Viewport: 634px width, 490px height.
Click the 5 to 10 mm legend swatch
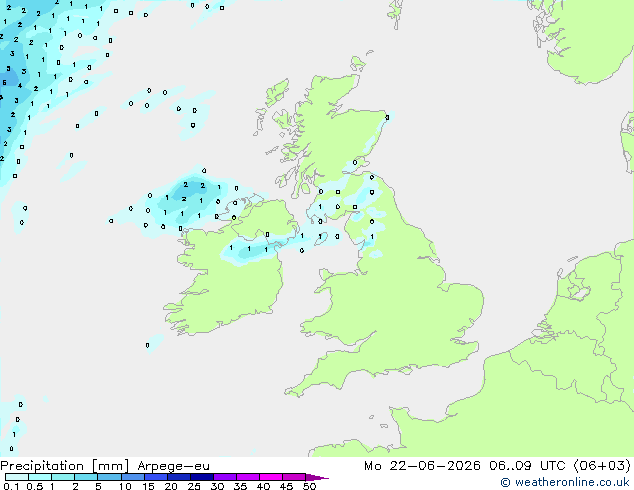point(109,477)
